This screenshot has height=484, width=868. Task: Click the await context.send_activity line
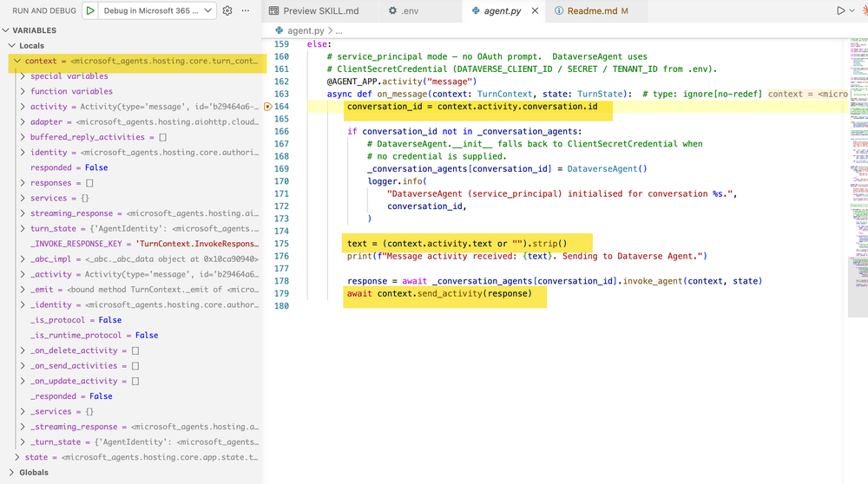(439, 293)
